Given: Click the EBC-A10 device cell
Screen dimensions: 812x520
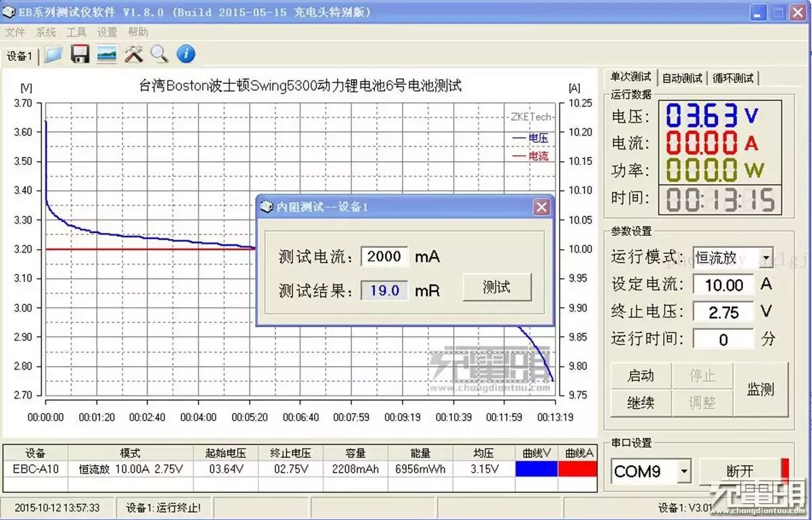Looking at the screenshot, I should pyautogui.click(x=36, y=469).
